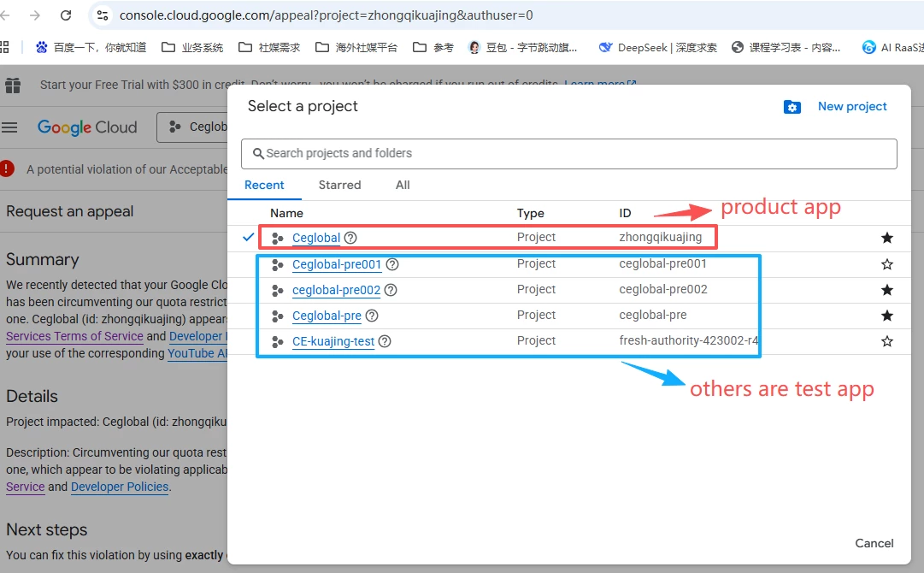Click the search magnifier icon

[258, 154]
